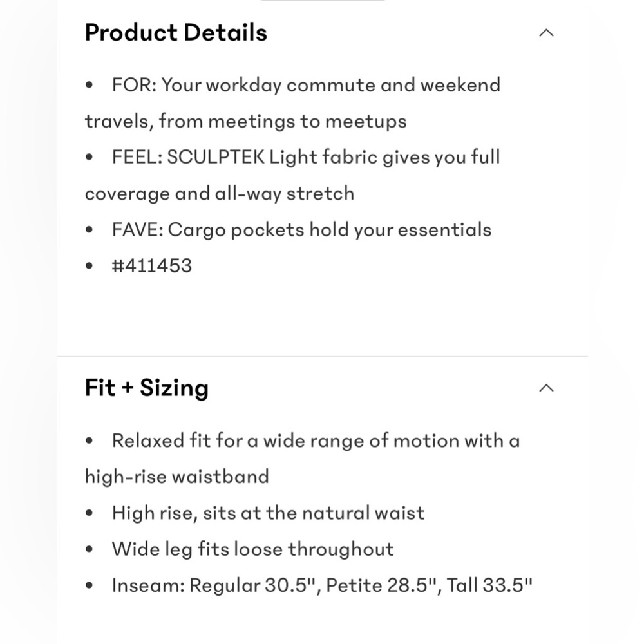Collapse the Fit + Sizing chevron

point(546,388)
